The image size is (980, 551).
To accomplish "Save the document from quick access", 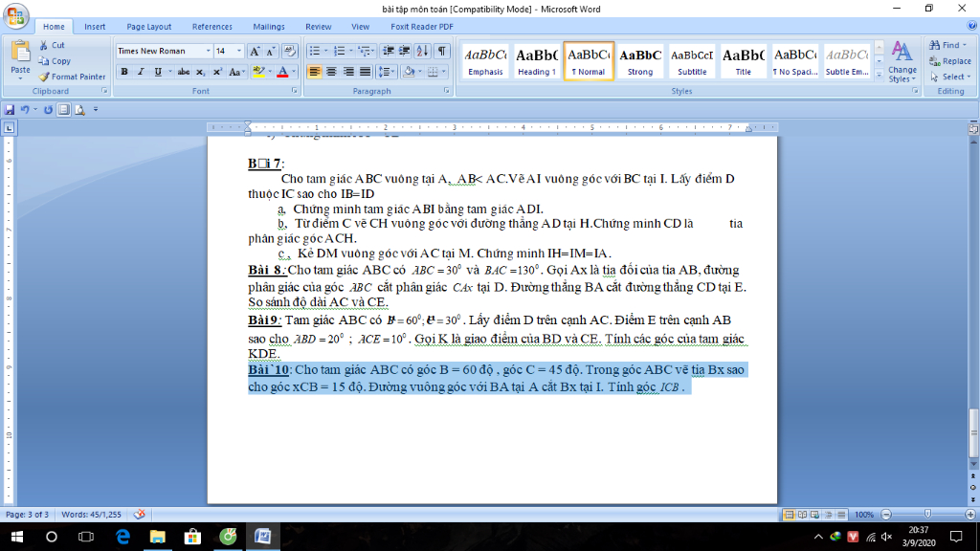I will click(x=10, y=109).
